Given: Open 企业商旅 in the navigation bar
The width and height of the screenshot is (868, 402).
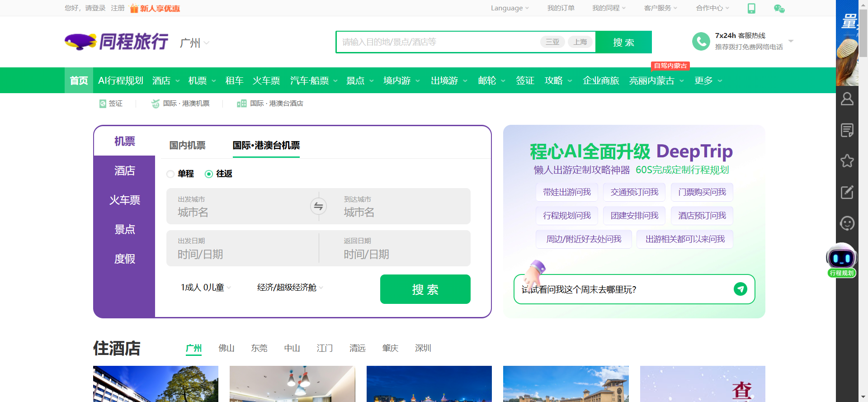Looking at the screenshot, I should pyautogui.click(x=601, y=80).
